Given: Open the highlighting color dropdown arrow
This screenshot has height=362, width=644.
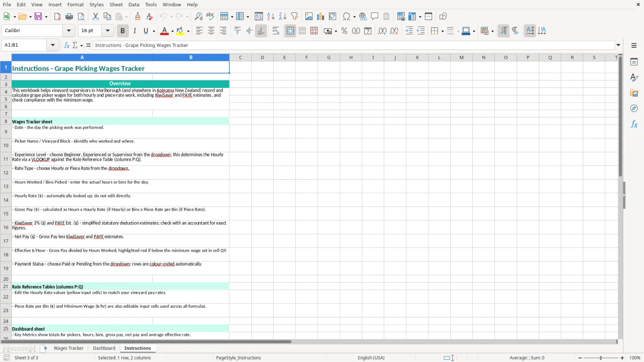Looking at the screenshot, I should 188,31.
